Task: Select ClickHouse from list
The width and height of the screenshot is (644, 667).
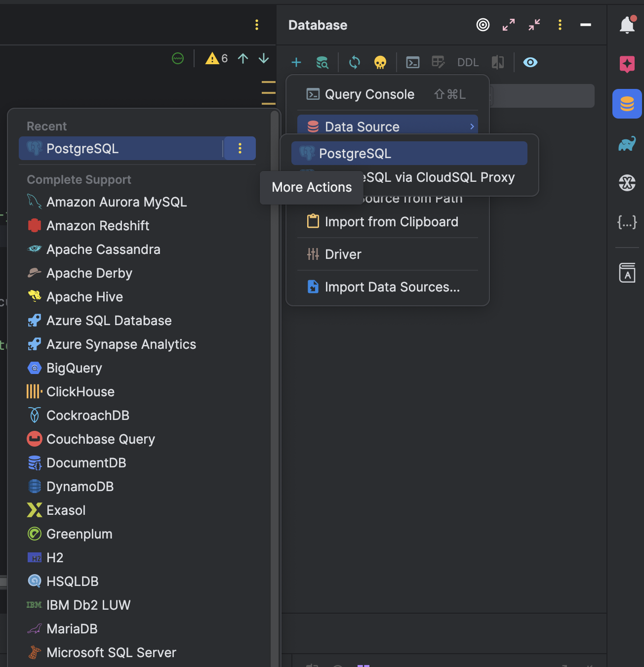Action: (x=137, y=392)
